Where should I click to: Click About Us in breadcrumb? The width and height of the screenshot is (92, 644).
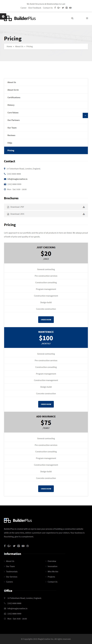point(19,46)
